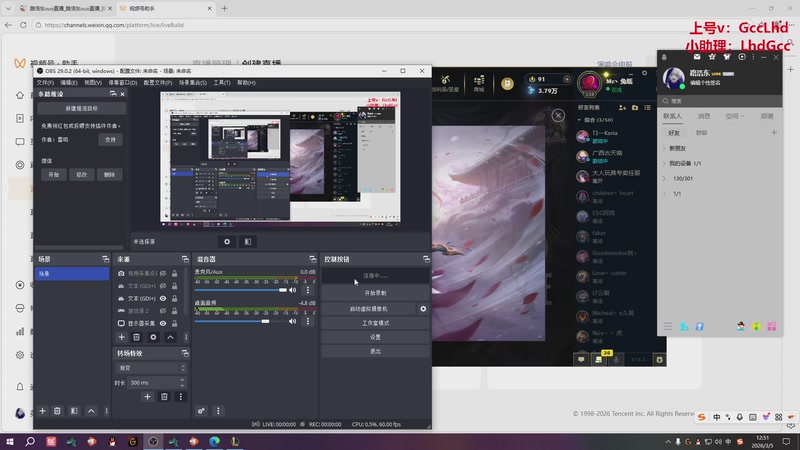
Task: Mute the 麦克风/Aux channel speaker icon
Action: click(x=292, y=290)
